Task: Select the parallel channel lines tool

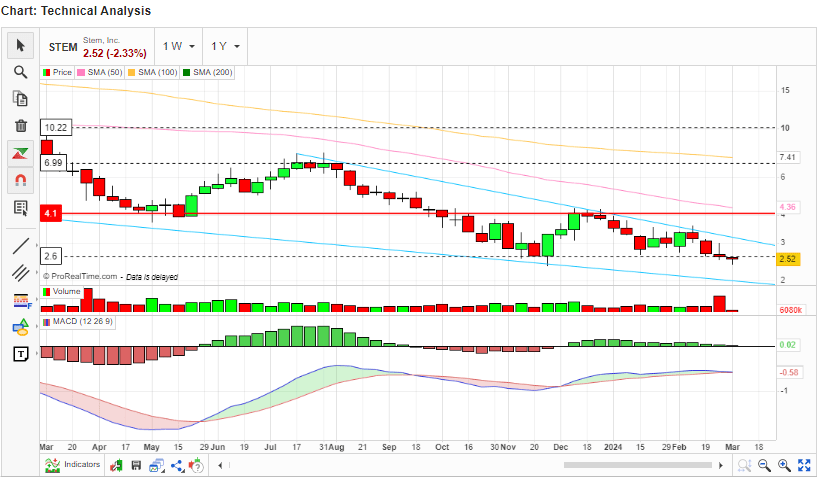Action: point(20,273)
